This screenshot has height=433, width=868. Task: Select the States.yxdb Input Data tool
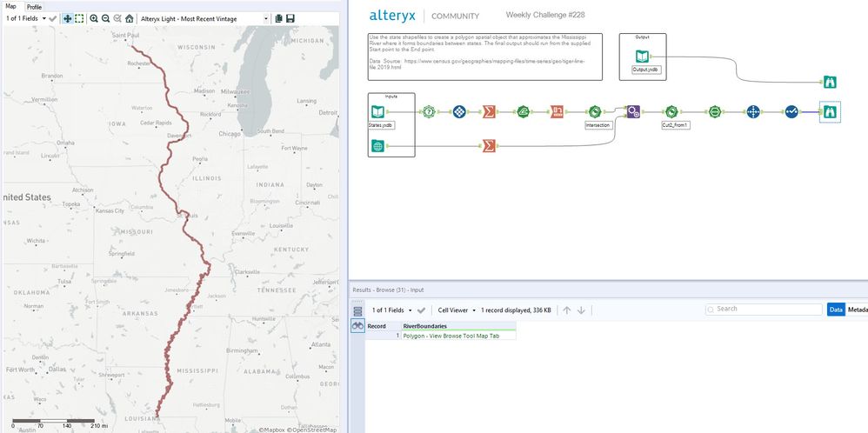coord(377,112)
